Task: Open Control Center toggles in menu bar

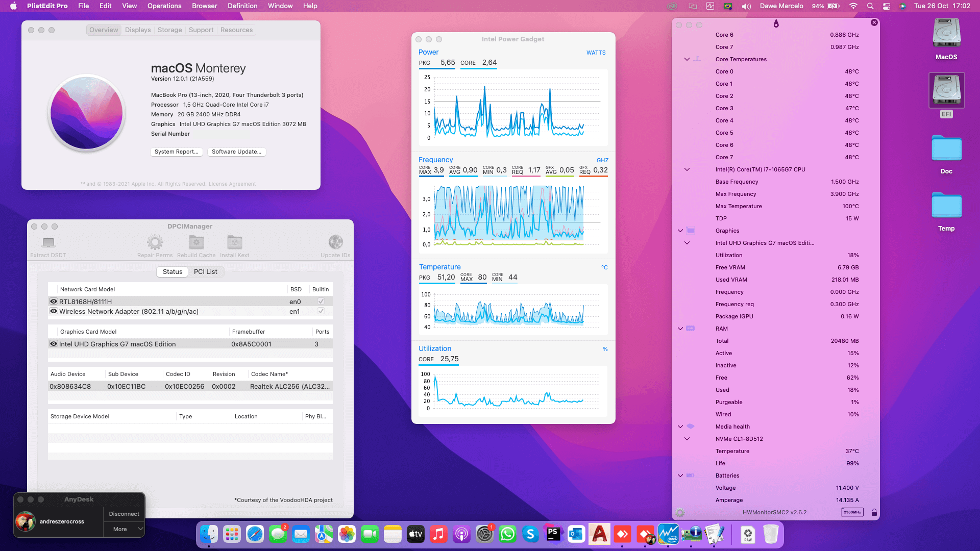Action: 887,6
